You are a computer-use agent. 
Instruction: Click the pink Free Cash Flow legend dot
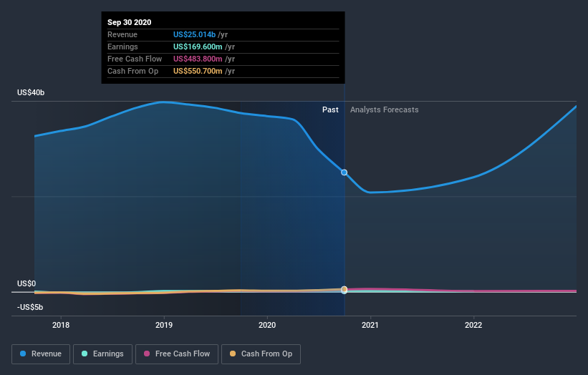(147, 354)
